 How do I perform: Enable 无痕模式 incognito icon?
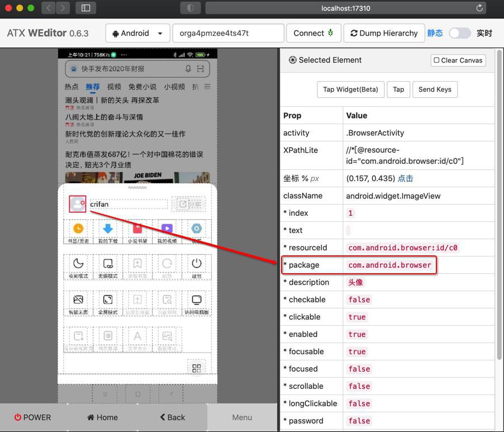click(108, 263)
